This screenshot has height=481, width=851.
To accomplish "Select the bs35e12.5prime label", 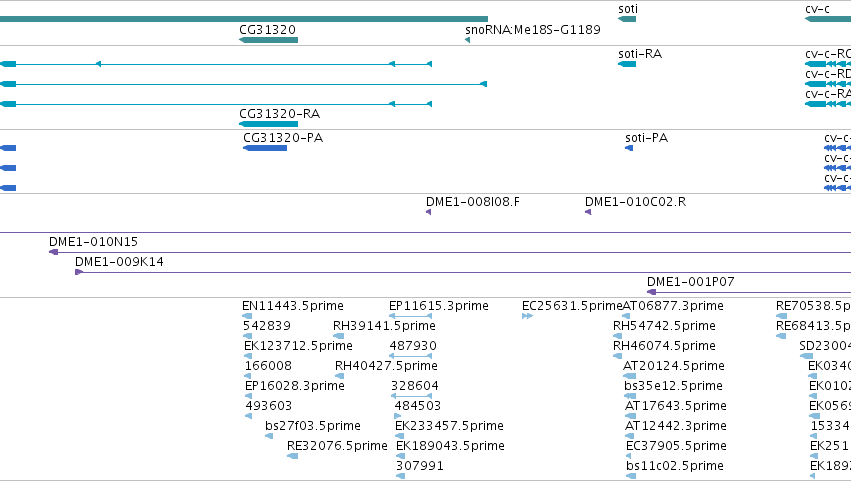I will coord(673,386).
